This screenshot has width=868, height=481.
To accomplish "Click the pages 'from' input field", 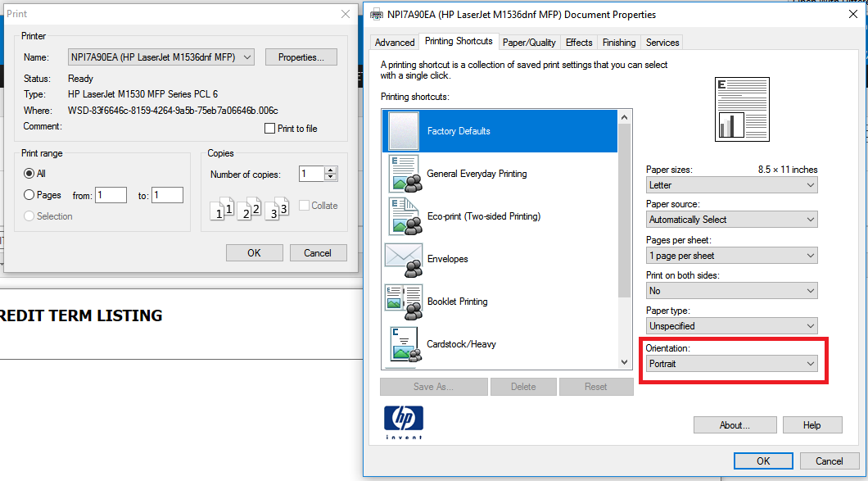I will coord(111,195).
